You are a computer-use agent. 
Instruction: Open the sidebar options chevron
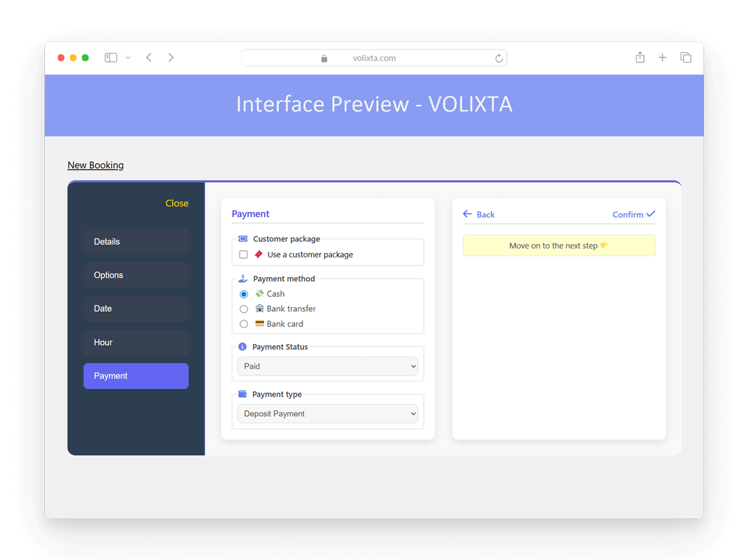[x=128, y=58]
